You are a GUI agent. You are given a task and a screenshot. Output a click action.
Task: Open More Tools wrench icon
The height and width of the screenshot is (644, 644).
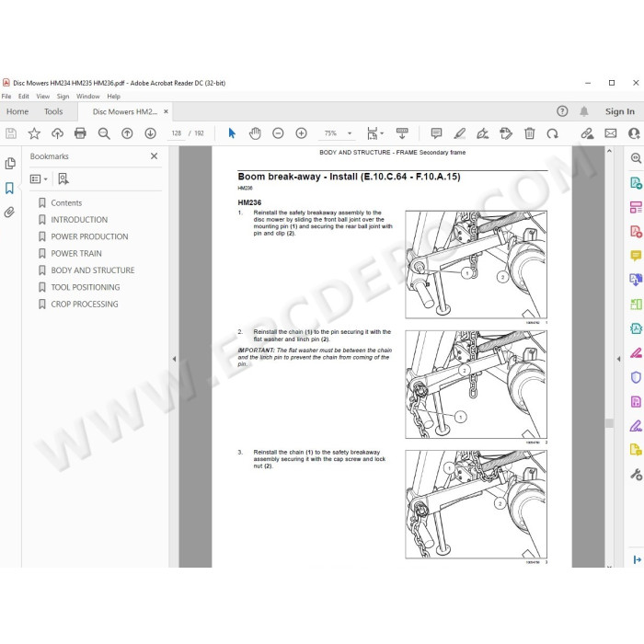click(x=636, y=475)
